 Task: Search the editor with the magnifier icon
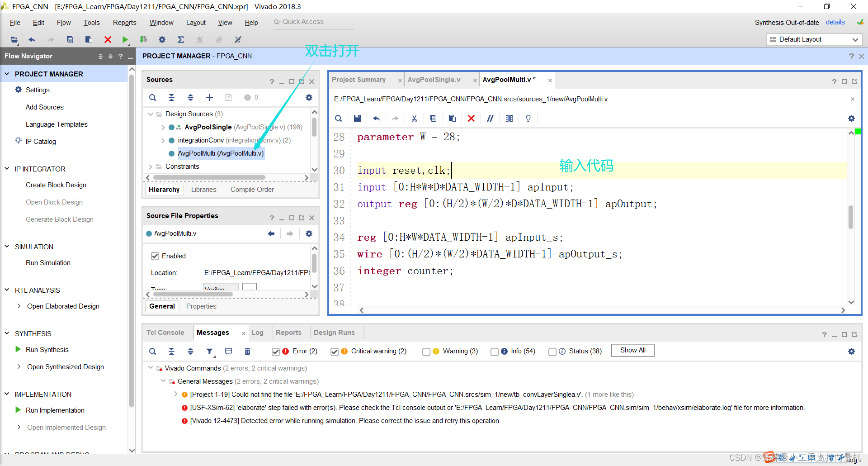tap(338, 118)
